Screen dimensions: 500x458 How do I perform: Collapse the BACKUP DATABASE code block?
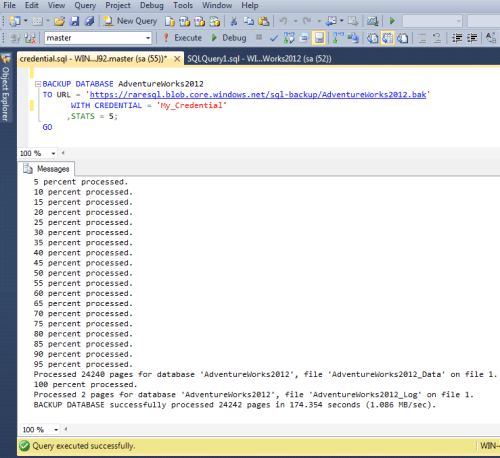(x=38, y=84)
